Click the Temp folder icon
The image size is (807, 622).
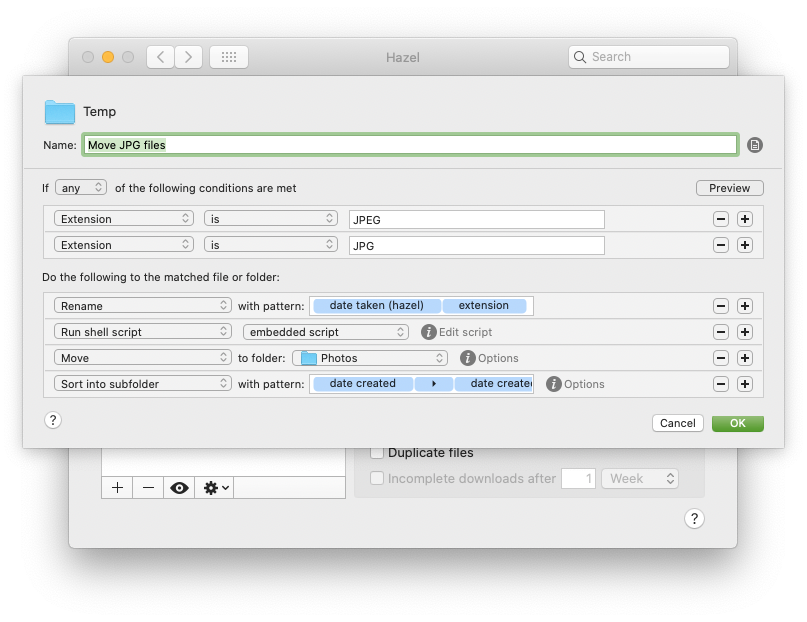point(60,112)
